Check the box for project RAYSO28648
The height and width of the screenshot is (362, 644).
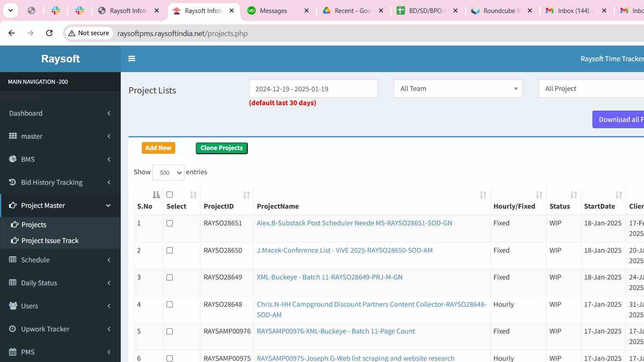pos(169,305)
